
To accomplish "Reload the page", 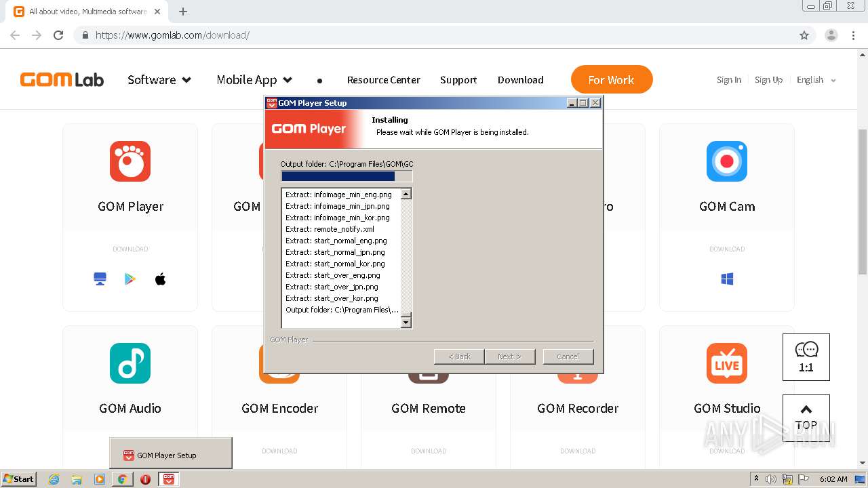I will tap(58, 35).
